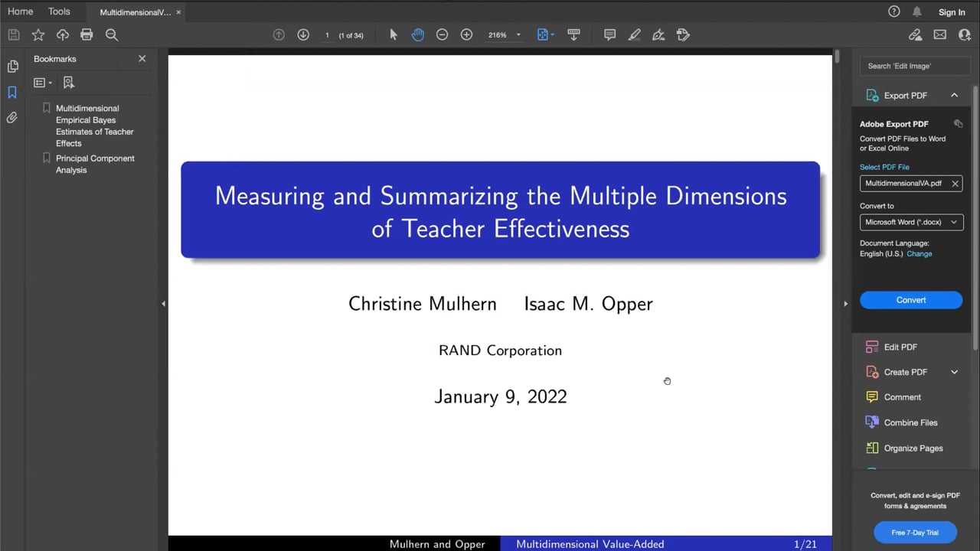Screen dimensions: 980x551
Task: Collapse the left navigation pane handle
Action: coord(163,304)
